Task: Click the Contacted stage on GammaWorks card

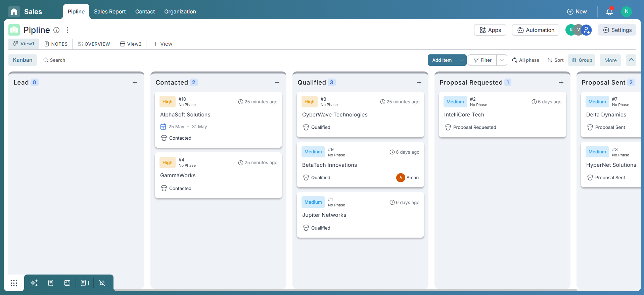Action: pos(176,188)
